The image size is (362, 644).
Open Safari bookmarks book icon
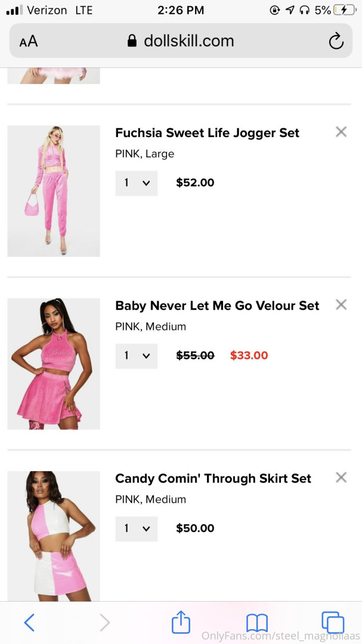(257, 623)
